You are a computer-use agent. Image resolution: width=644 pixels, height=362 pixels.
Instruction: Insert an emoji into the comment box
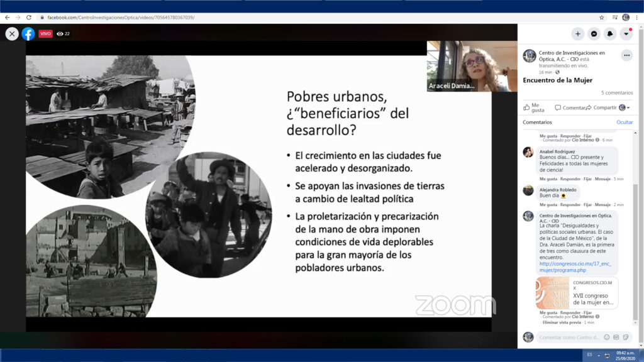(606, 337)
